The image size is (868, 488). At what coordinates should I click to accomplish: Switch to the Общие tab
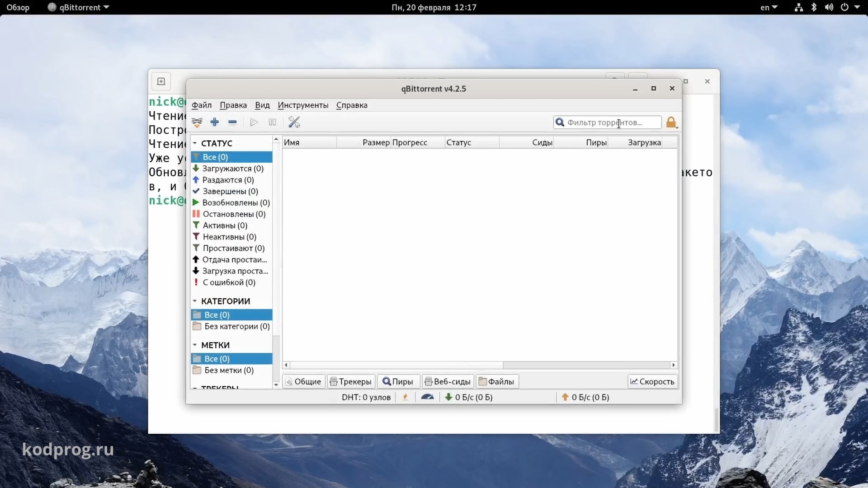304,382
